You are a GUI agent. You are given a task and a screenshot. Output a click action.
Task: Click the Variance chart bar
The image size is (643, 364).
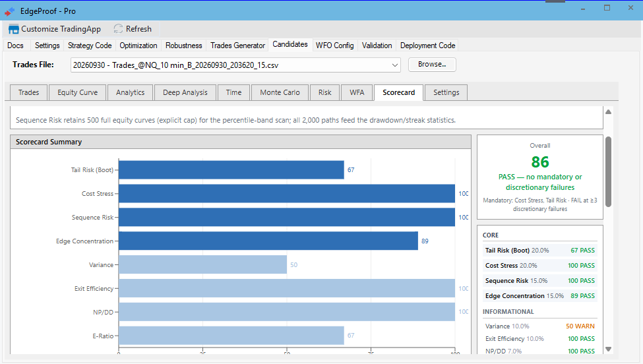[203, 265]
